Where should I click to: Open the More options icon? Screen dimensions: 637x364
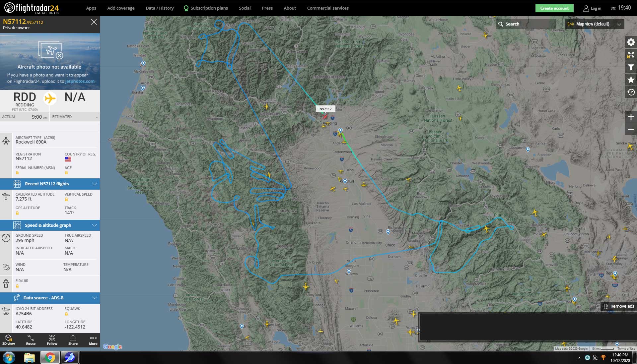pos(93,340)
